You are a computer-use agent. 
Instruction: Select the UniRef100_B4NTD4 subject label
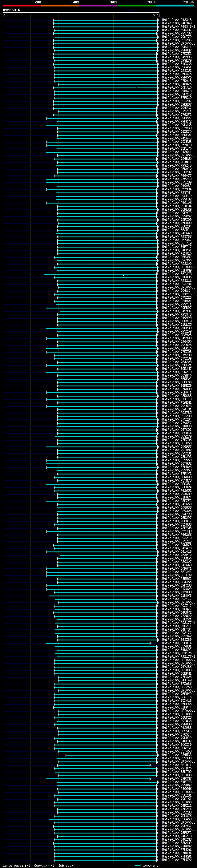click(176, 629)
